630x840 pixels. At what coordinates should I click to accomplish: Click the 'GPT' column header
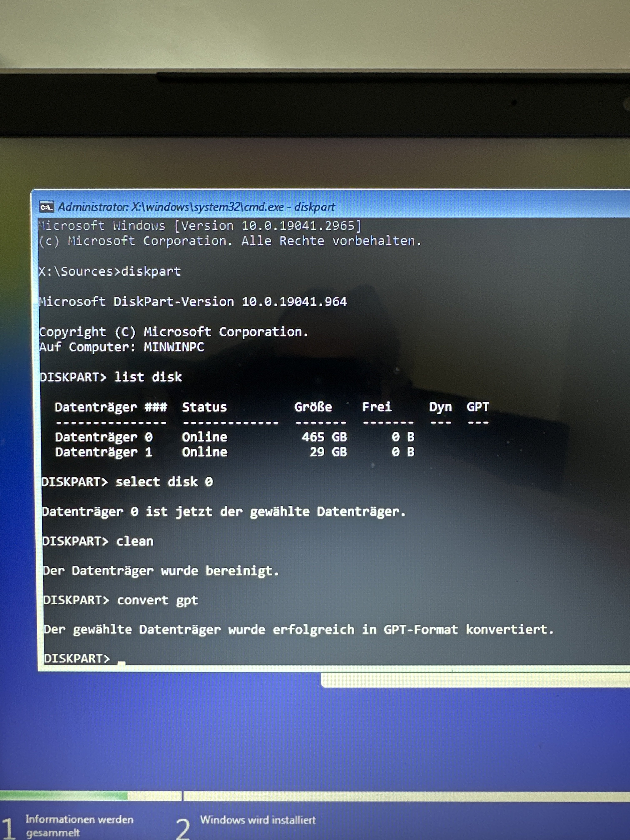478,407
